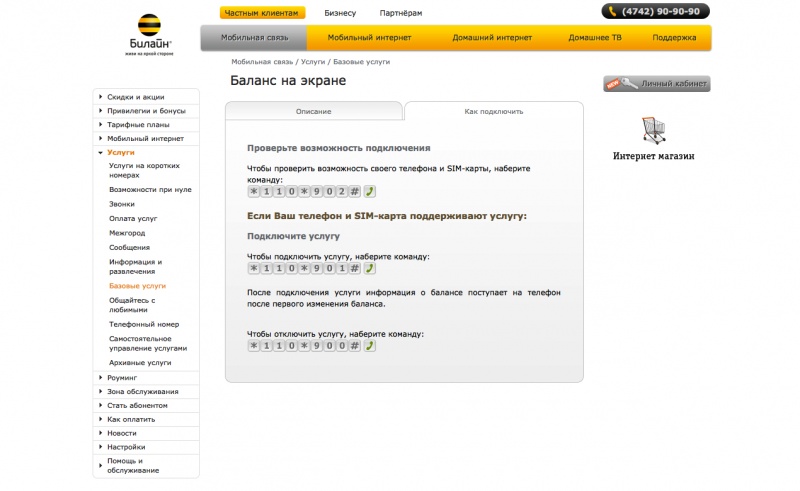Click the phone number (4742) 90-90-90 badge

655,11
